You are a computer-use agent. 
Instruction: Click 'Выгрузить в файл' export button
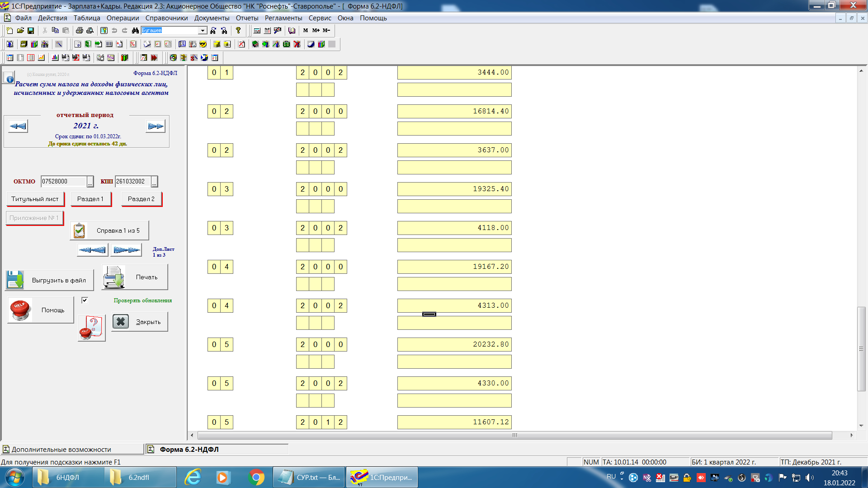pyautogui.click(x=49, y=280)
